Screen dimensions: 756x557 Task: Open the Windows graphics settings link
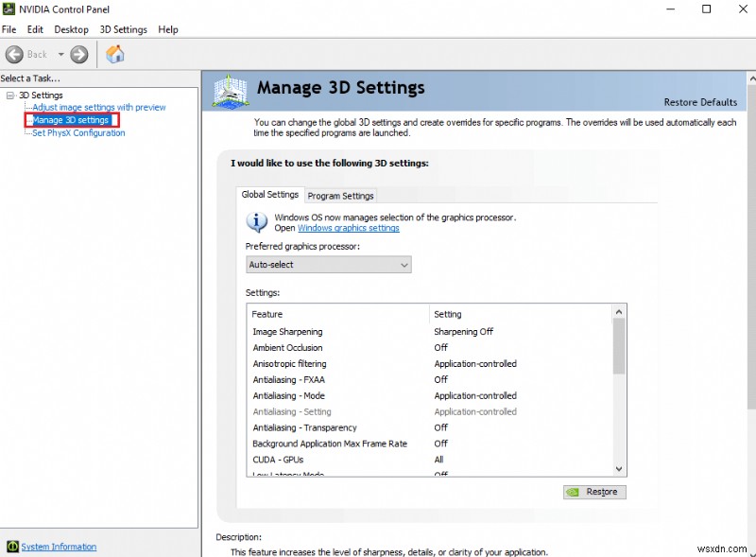pos(348,228)
